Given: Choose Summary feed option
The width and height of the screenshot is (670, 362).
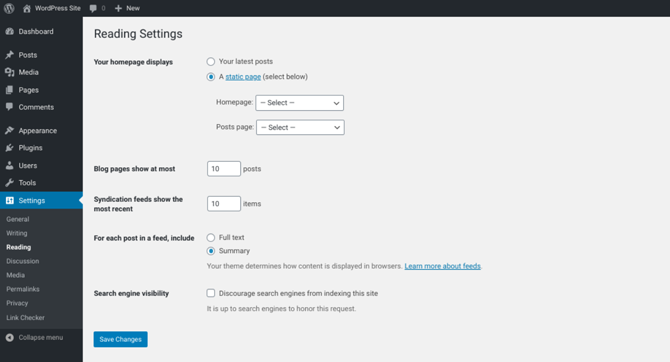Looking at the screenshot, I should click(x=211, y=251).
